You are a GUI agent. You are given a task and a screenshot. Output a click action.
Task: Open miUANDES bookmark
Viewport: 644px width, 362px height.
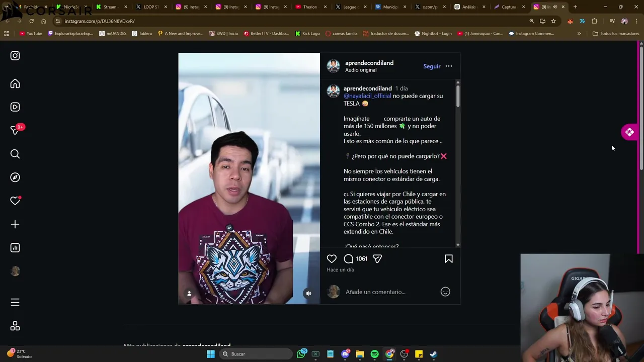pyautogui.click(x=113, y=34)
